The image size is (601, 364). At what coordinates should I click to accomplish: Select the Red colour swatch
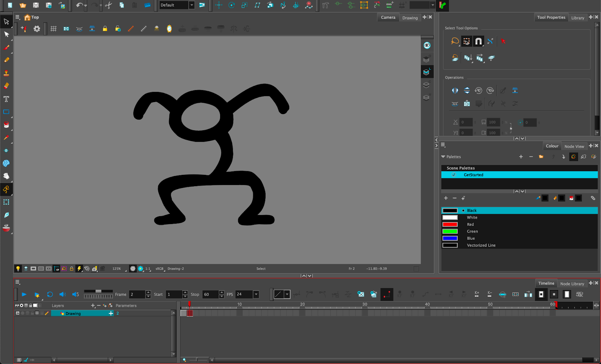click(450, 224)
